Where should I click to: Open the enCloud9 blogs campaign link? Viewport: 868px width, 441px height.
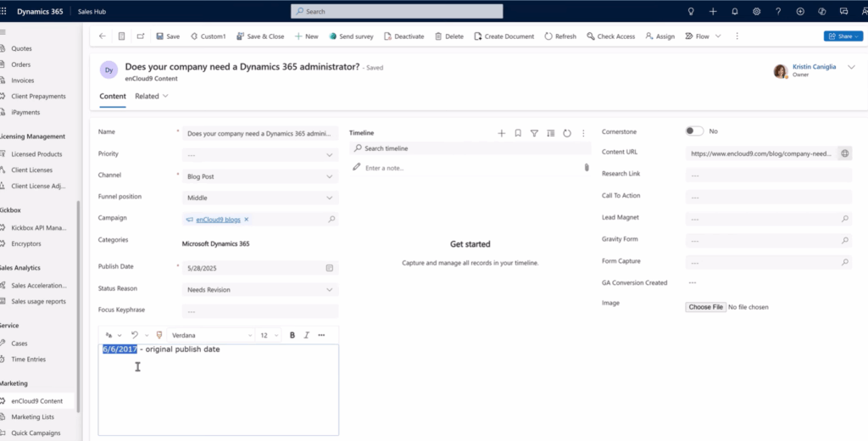[x=218, y=220]
